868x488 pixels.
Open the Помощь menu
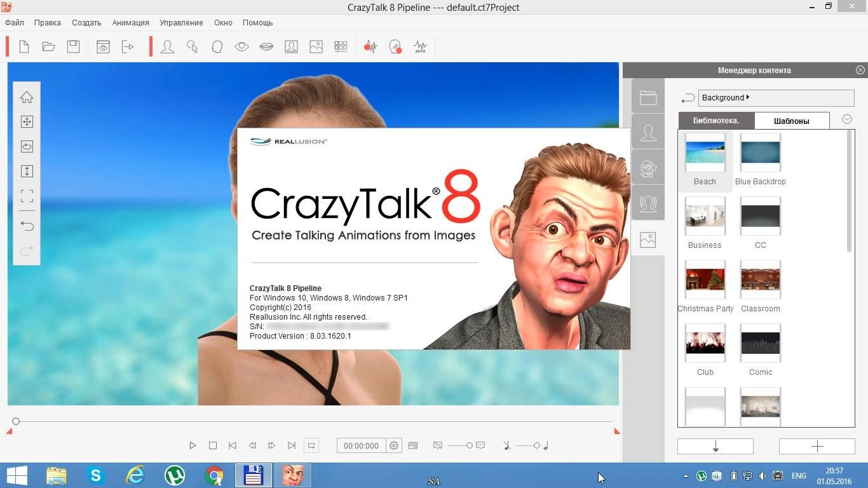[x=258, y=22]
